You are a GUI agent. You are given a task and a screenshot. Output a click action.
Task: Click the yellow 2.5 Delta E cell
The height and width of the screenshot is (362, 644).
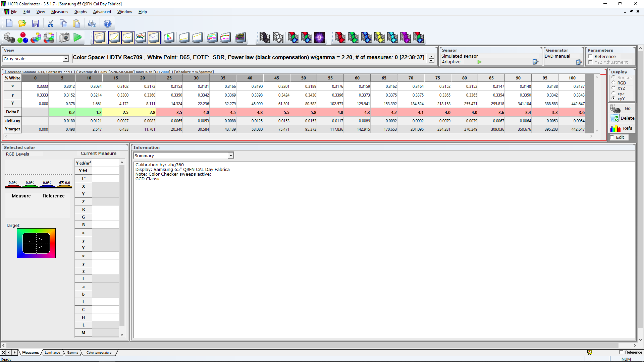[x=116, y=112]
